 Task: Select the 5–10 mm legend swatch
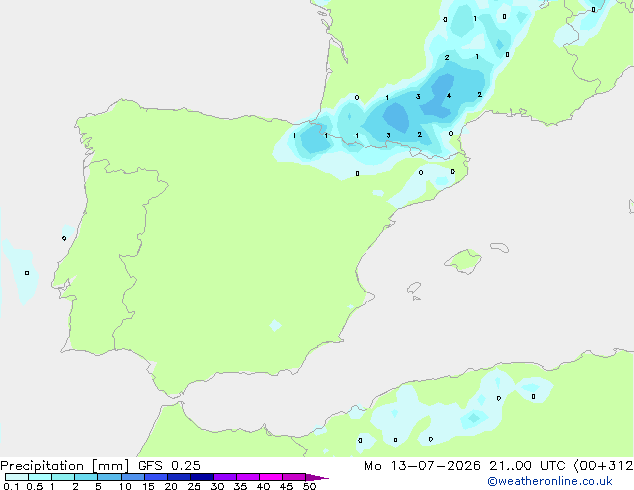coord(109,477)
